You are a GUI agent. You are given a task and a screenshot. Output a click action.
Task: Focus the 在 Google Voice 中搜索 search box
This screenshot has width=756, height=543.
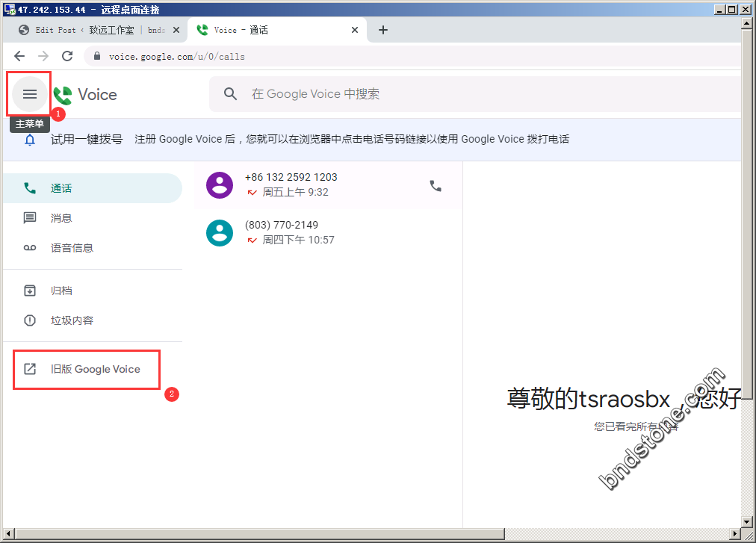(475, 94)
